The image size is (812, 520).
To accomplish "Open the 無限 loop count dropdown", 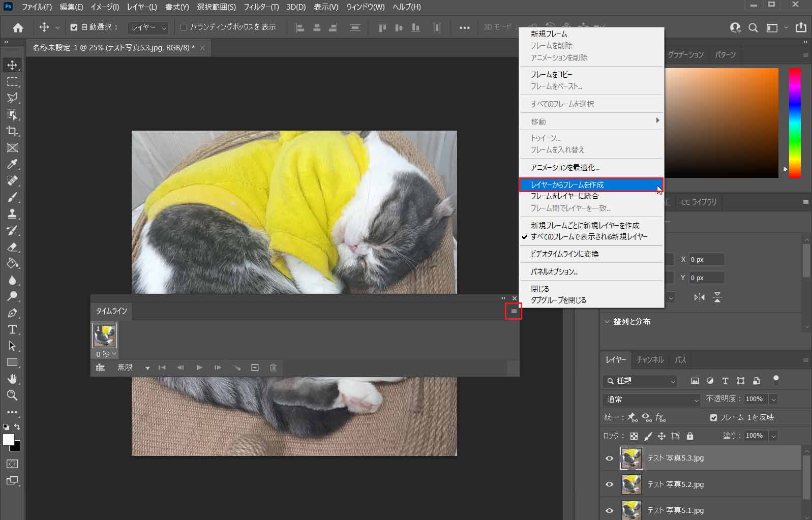I will (134, 368).
